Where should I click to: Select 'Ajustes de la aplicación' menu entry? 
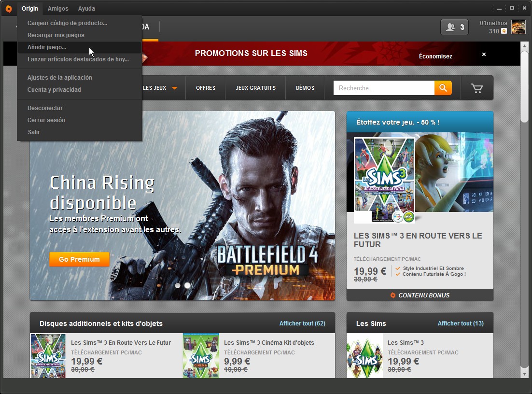coord(59,78)
